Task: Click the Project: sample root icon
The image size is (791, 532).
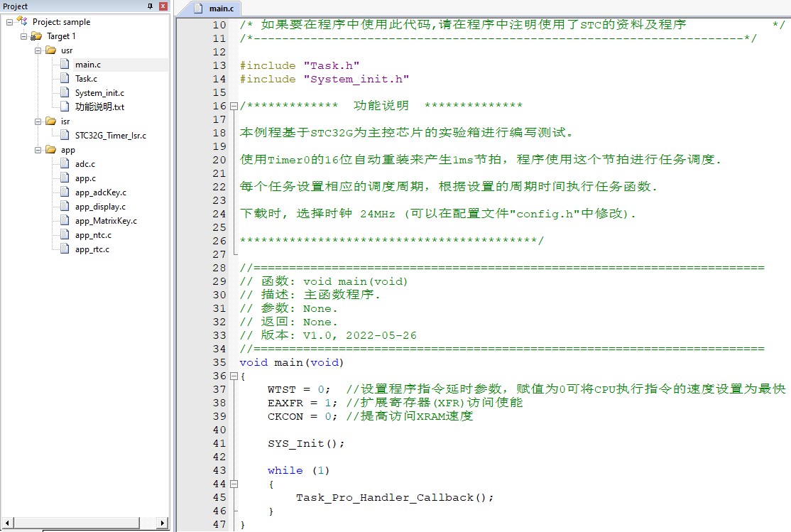Action: 22,21
